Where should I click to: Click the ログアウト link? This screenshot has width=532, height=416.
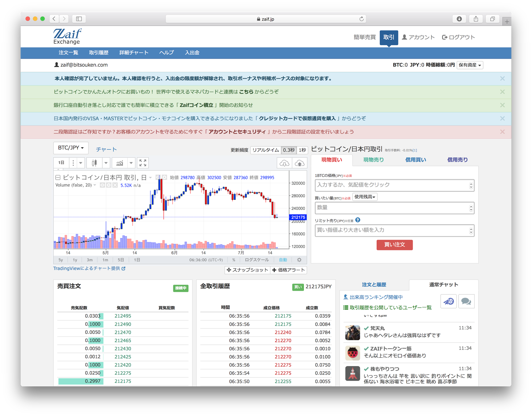458,37
